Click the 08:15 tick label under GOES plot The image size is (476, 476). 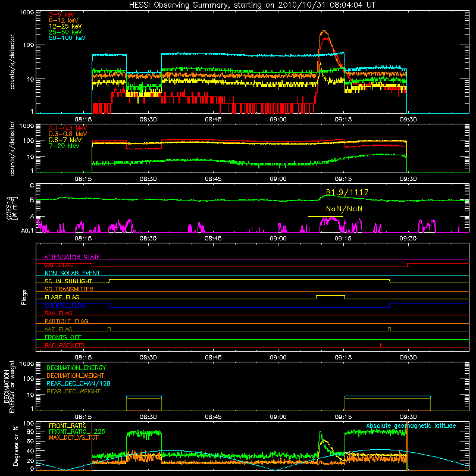[x=83, y=239]
